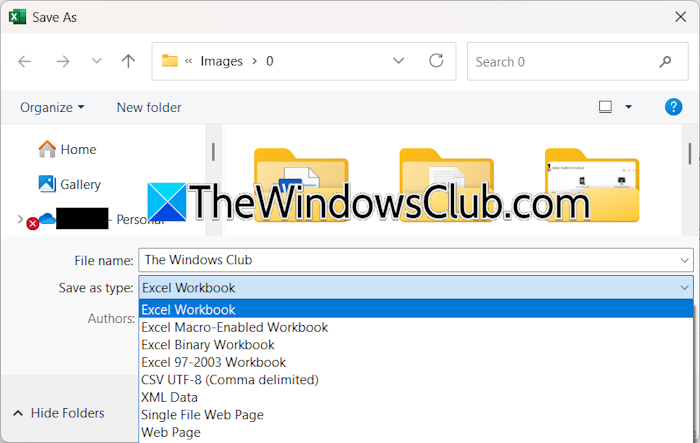Collapse the Save as type combo box
This screenshot has height=443, width=700.
(684, 288)
